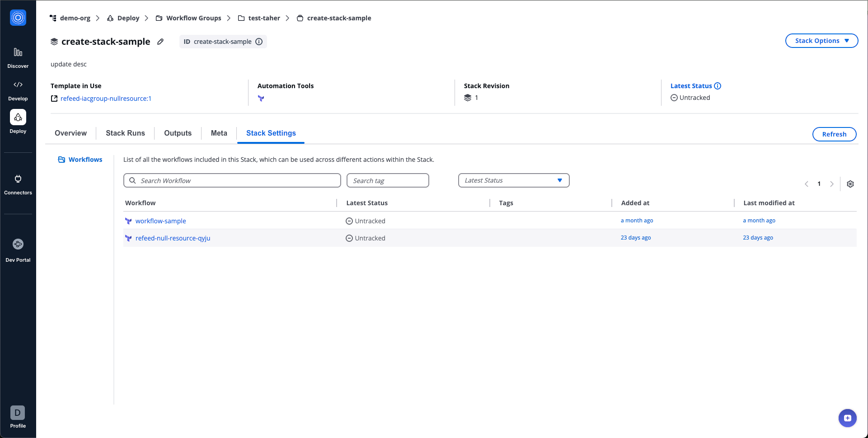Click the pencil icon to rename the stack

(x=160, y=41)
